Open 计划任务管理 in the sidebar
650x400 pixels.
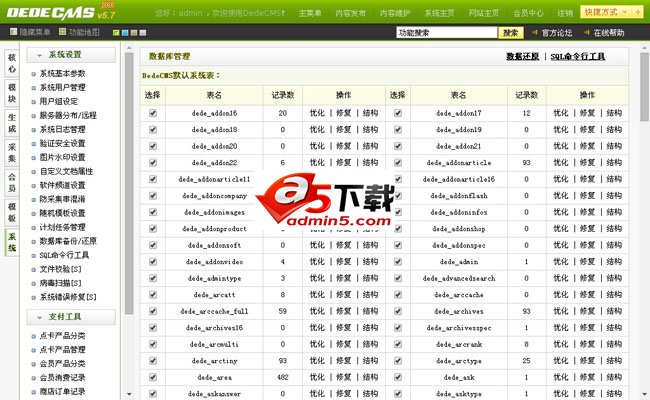(63, 227)
